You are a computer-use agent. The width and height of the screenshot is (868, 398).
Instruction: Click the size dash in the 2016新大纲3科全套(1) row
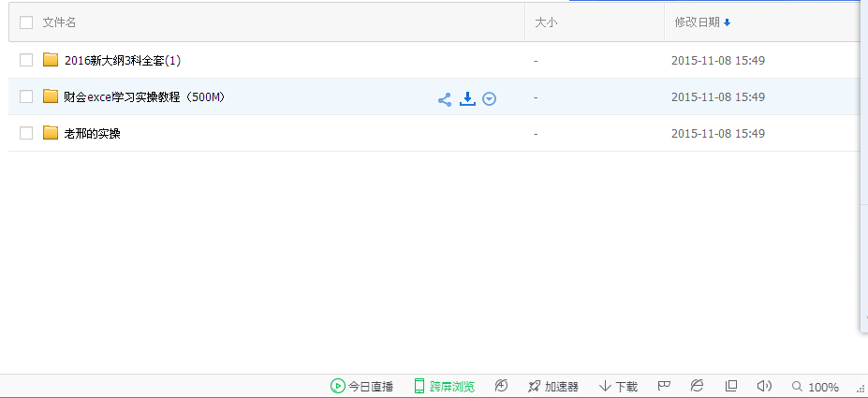coord(536,60)
